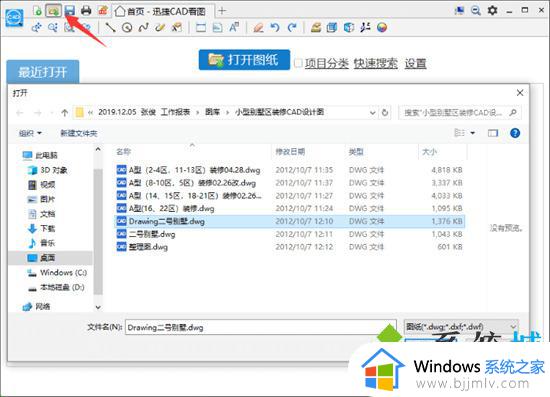Viewport: 550px width, 397px height.
Task: Click the navigation pane scrollbar down arrow
Action: click(98, 307)
